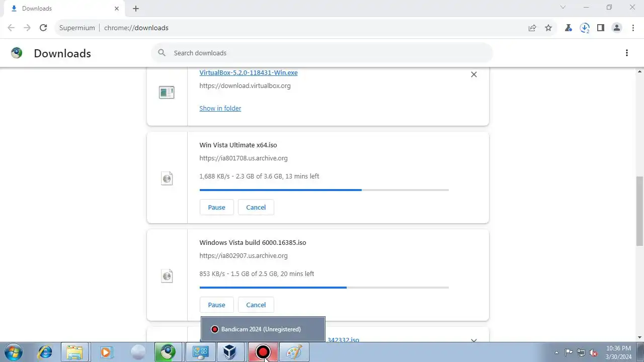Open the browser three-dot menu
This screenshot has width=644, height=362.
pos(633,28)
